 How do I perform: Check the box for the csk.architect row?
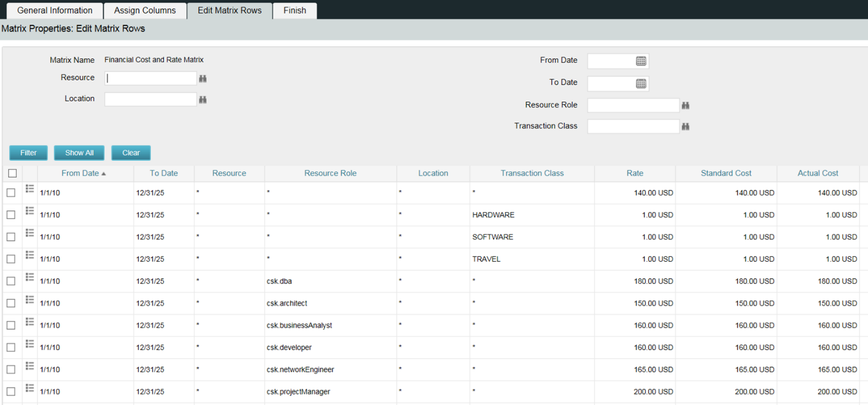(x=11, y=303)
